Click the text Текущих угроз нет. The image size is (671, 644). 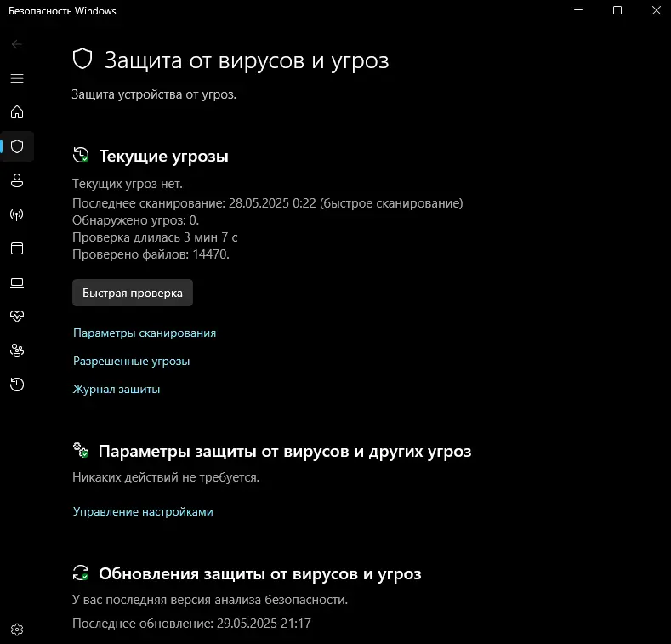tap(128, 184)
